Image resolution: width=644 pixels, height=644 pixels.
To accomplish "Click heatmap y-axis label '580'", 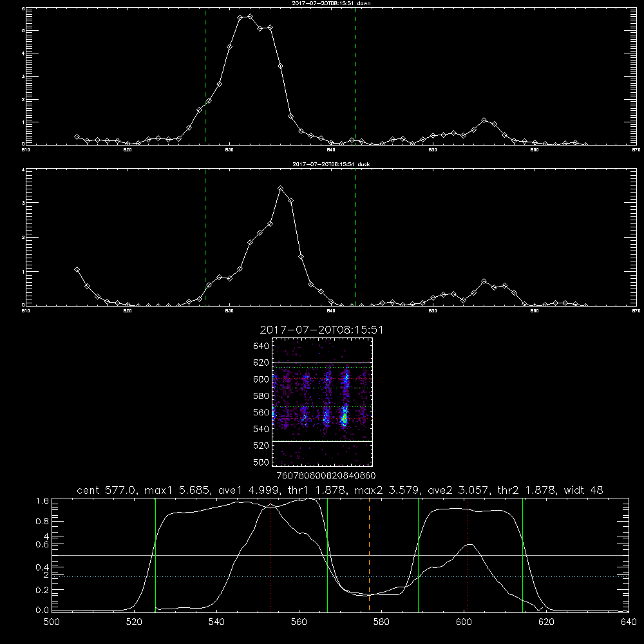I will tap(261, 396).
